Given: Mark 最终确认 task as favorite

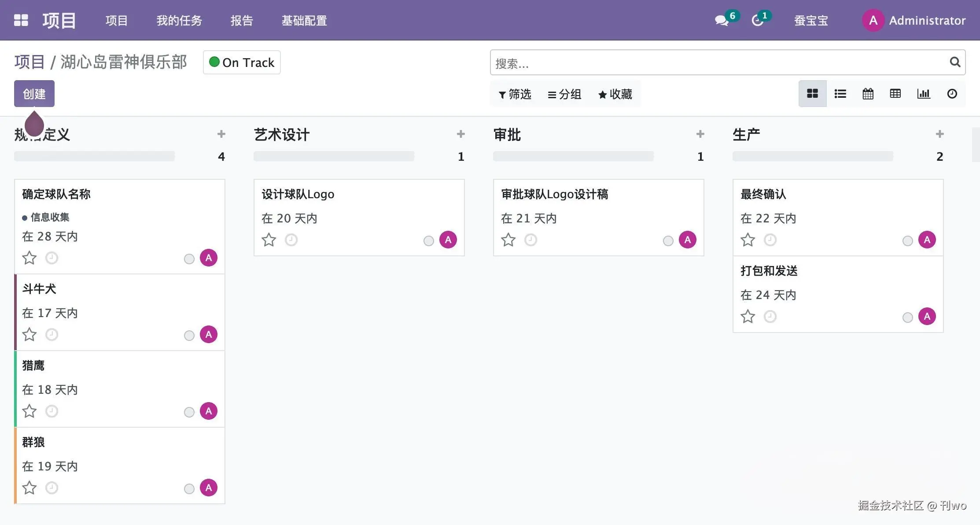Looking at the screenshot, I should (747, 240).
